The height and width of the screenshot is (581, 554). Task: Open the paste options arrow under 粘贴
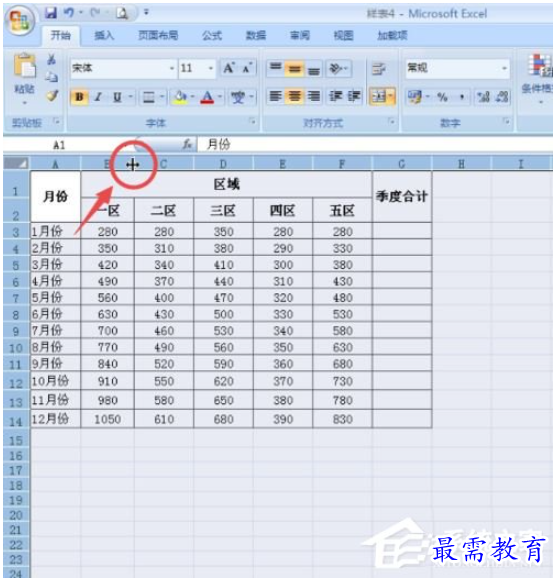pos(25,103)
